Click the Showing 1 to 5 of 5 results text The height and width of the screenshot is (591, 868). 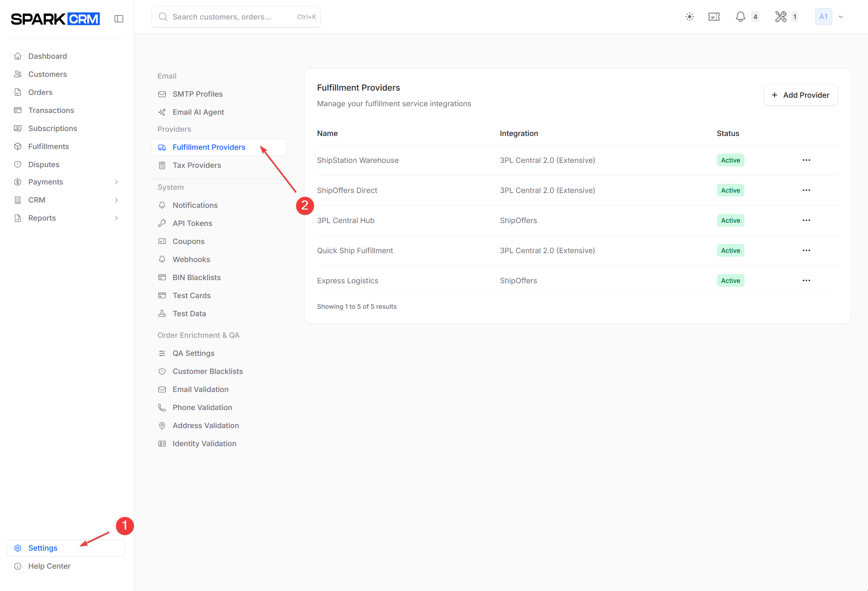pyautogui.click(x=357, y=307)
